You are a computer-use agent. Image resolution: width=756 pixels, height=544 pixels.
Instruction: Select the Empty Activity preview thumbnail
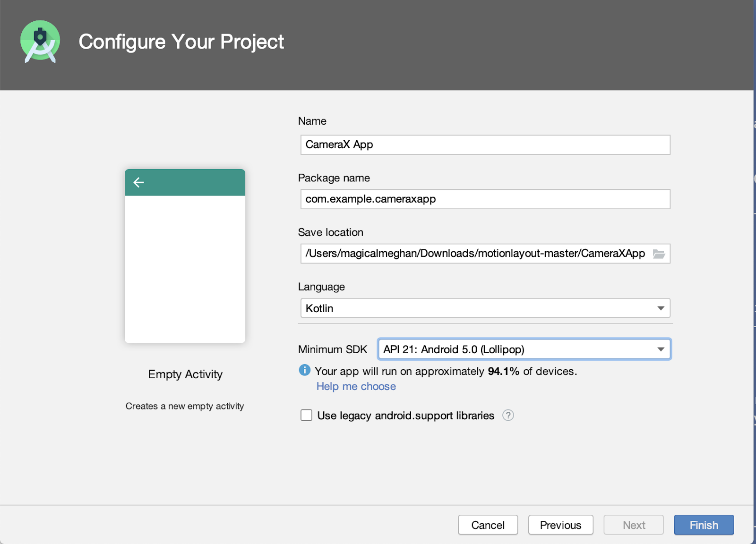(x=185, y=256)
